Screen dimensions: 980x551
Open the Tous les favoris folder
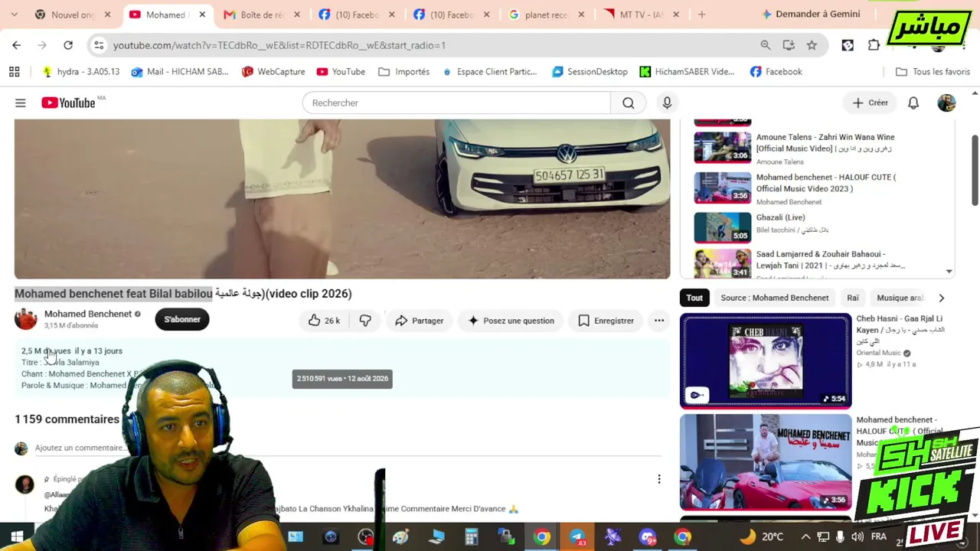coord(933,72)
